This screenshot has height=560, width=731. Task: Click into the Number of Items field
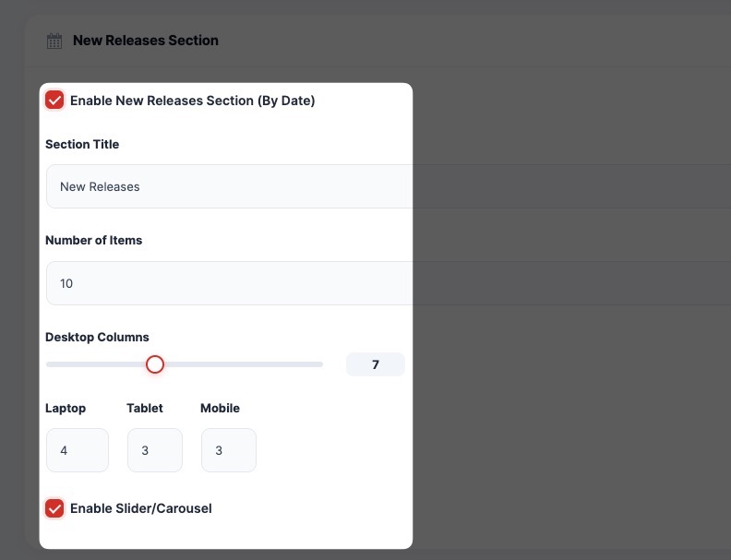click(228, 283)
